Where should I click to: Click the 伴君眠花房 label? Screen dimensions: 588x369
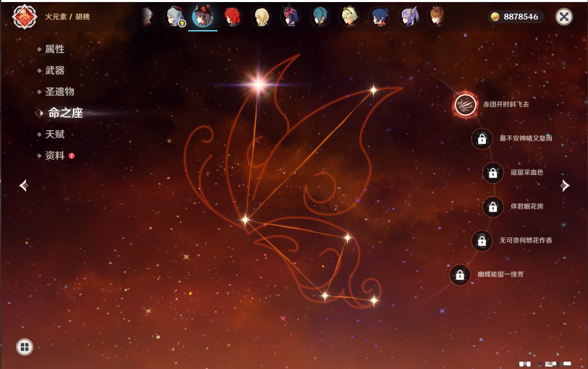527,206
